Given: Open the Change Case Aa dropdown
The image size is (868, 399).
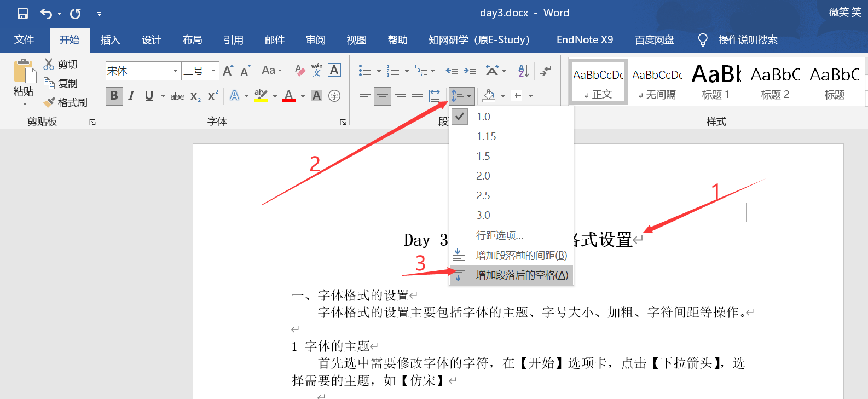Looking at the screenshot, I should (x=272, y=70).
